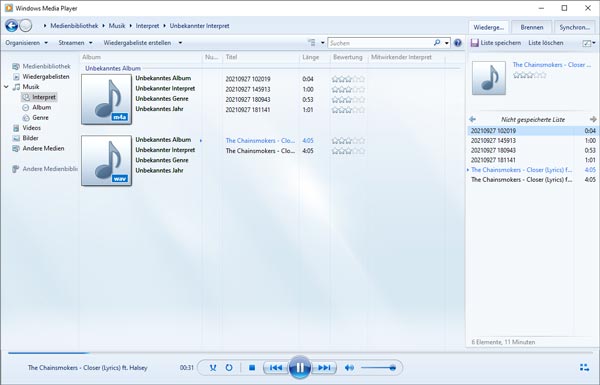600x385 pixels.
Task: Sort by Bewertung column header
Action: 349,57
